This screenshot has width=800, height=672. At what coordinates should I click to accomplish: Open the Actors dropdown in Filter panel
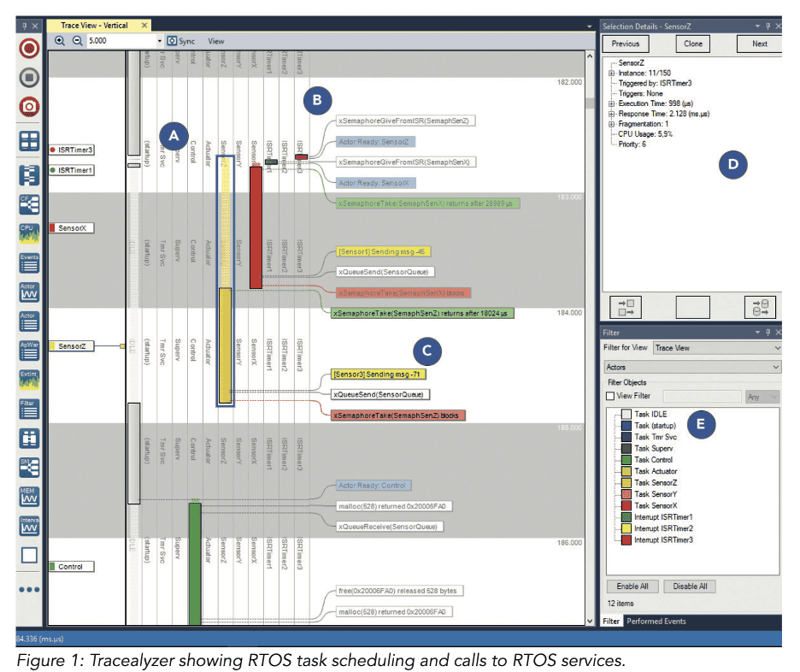(x=692, y=367)
